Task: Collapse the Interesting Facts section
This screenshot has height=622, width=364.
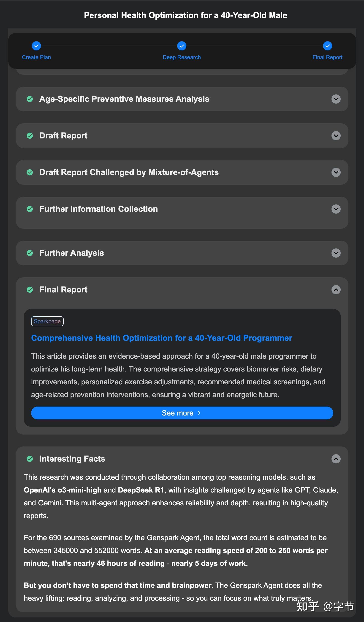Action: coord(336,459)
